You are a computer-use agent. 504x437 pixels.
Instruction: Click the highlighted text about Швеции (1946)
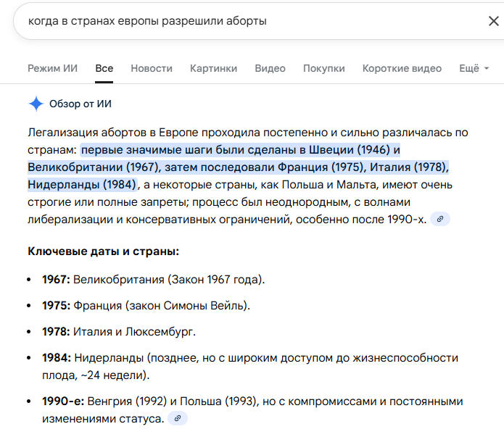[x=239, y=150]
